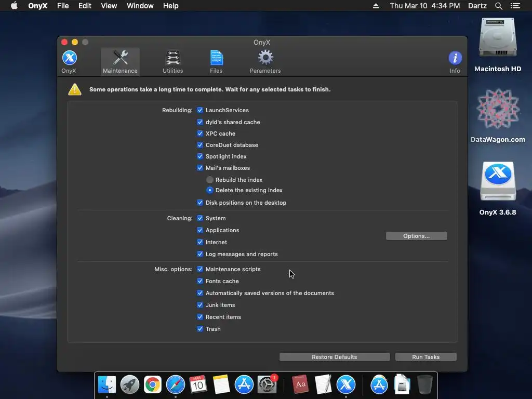Click Restore Defaults
The height and width of the screenshot is (399, 532).
pyautogui.click(x=335, y=357)
